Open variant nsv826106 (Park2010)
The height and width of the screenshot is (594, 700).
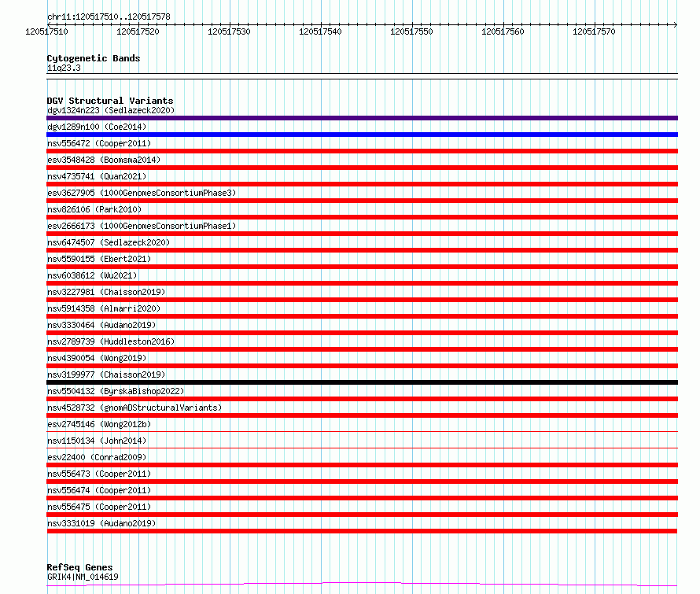[94, 209]
